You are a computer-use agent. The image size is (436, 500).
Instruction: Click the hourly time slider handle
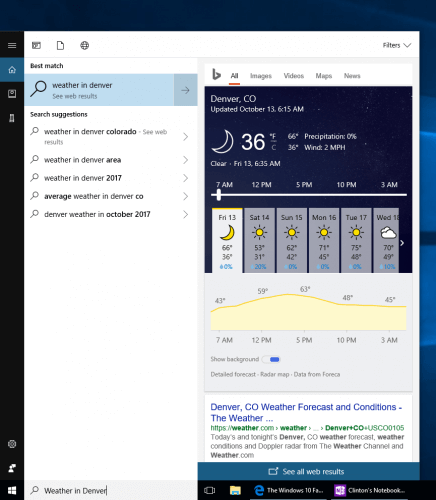[x=219, y=195]
